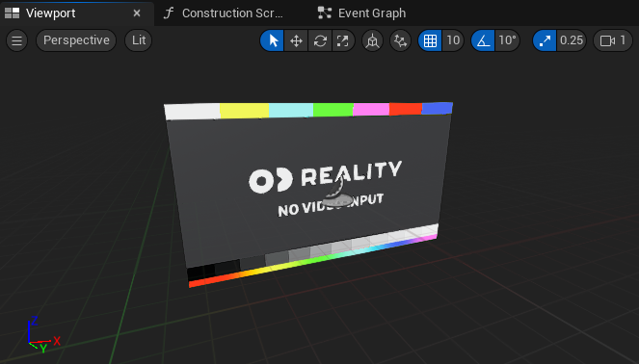
Task: Toggle grid snapping on or off
Action: (x=430, y=40)
